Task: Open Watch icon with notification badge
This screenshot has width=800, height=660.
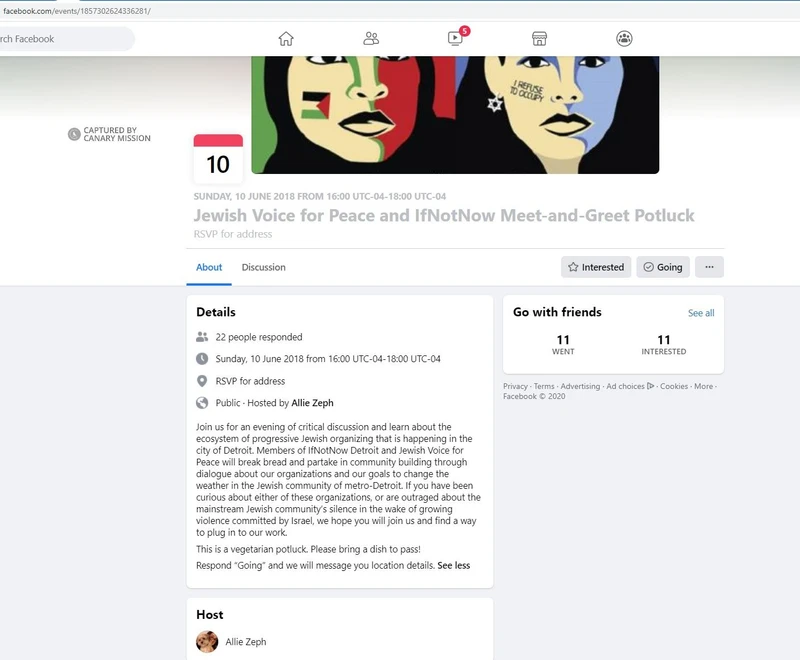Action: (x=455, y=38)
